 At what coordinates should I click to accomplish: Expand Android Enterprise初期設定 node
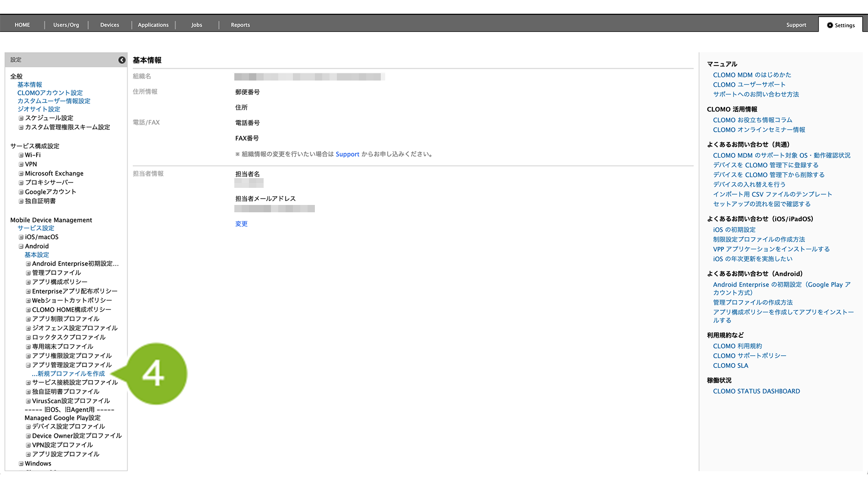[28, 264]
